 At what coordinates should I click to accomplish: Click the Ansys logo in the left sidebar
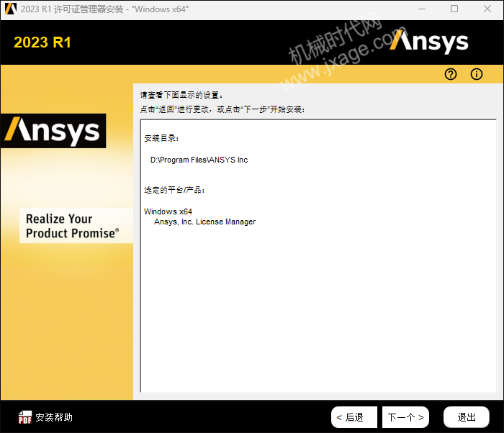[x=53, y=131]
